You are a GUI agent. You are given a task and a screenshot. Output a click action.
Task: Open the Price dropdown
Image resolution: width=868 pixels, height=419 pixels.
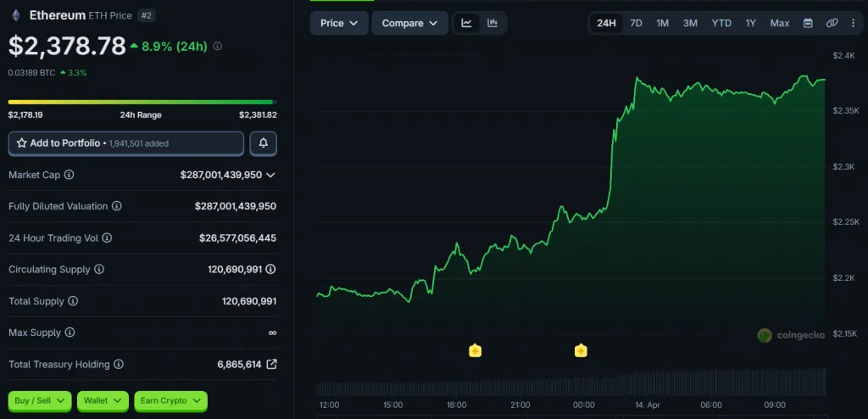[x=339, y=23]
